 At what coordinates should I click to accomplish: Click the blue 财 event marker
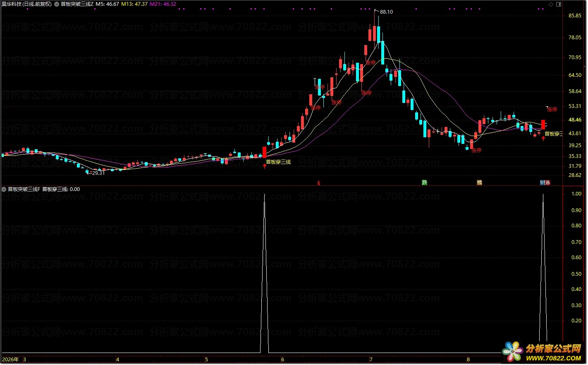[x=543, y=182]
